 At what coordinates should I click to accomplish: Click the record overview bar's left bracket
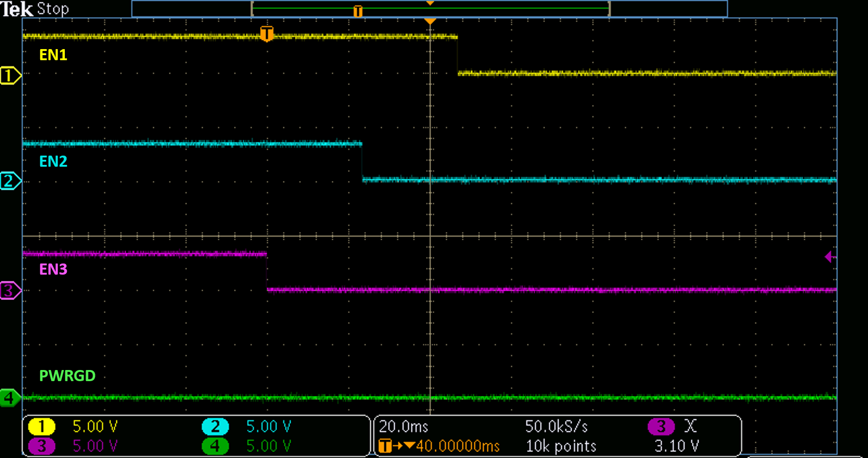pyautogui.click(x=252, y=9)
